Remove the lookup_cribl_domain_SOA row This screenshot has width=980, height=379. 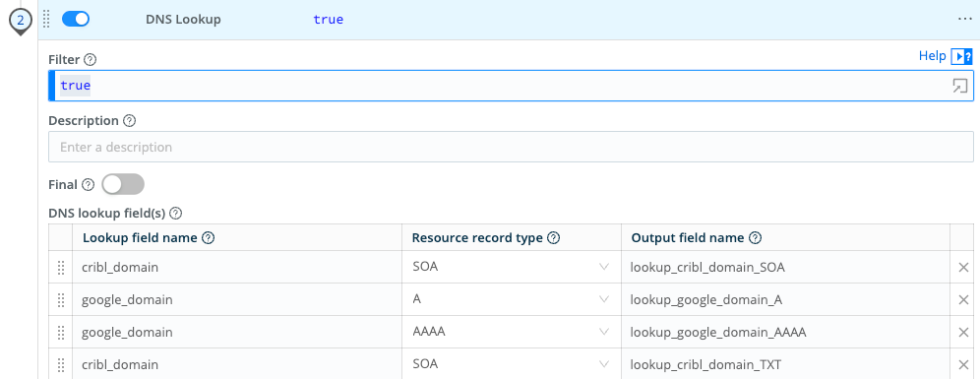coord(963,268)
